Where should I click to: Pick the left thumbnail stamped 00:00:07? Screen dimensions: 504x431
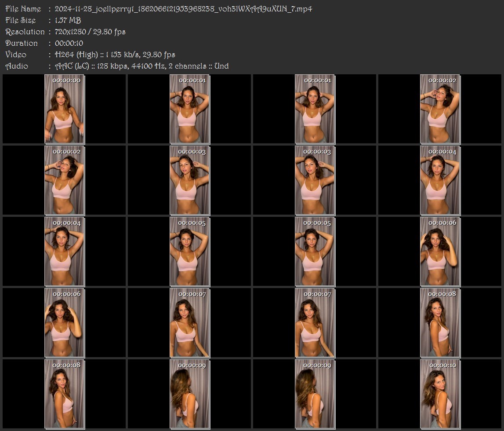(x=190, y=323)
